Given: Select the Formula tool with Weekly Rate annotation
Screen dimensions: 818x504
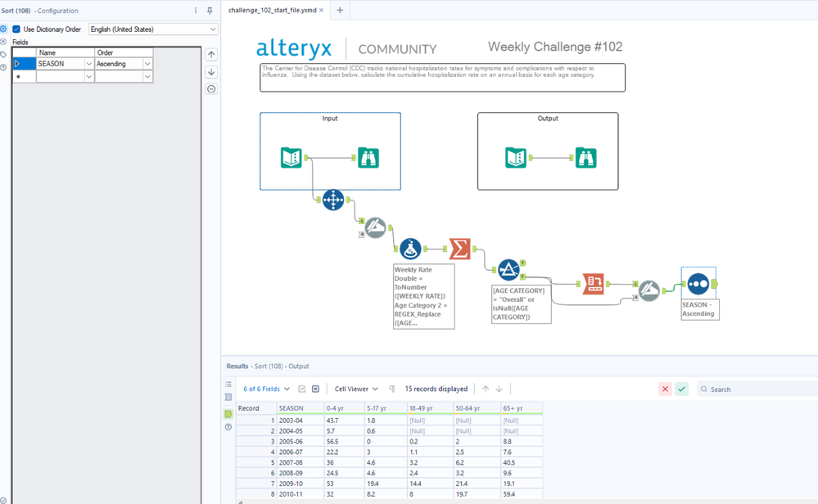Looking at the screenshot, I should point(410,249).
